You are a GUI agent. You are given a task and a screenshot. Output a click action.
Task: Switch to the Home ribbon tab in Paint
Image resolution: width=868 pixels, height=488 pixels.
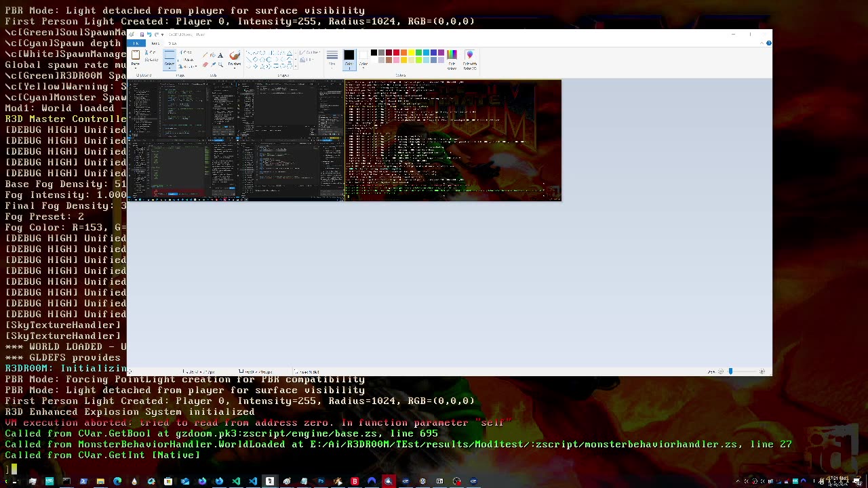(x=155, y=43)
